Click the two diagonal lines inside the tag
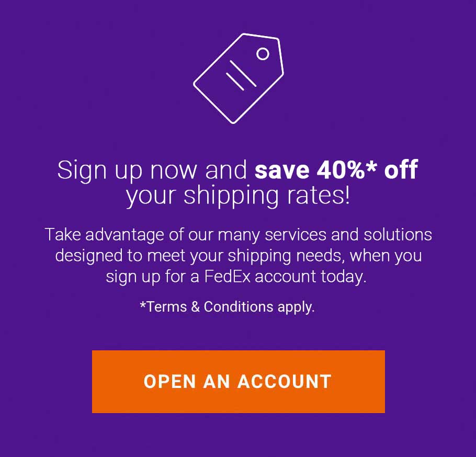This screenshot has width=476, height=457. click(x=241, y=75)
